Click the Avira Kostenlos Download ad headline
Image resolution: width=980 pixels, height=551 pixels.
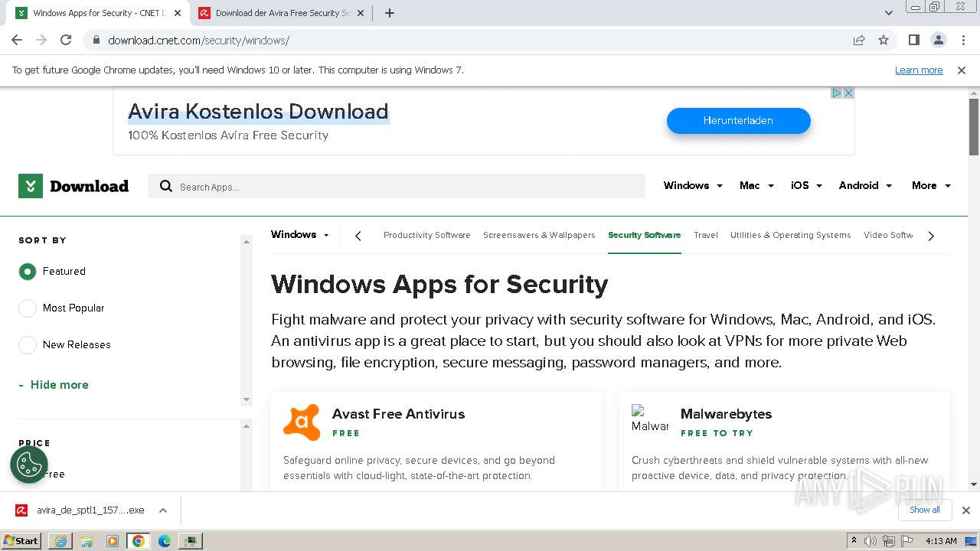258,112
